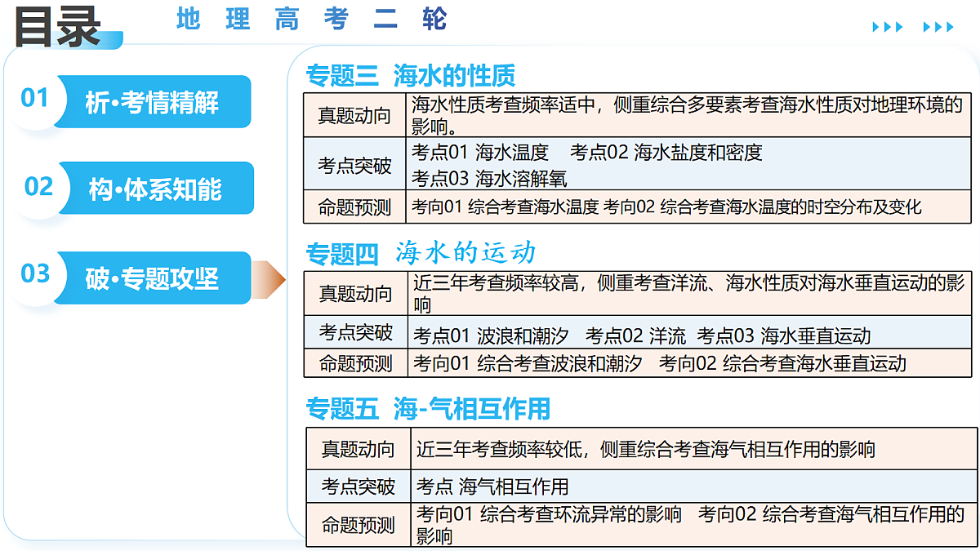Viewport: 980px width, 551px height.
Task: Select 考点突破 cell under 专题三
Action: click(354, 166)
